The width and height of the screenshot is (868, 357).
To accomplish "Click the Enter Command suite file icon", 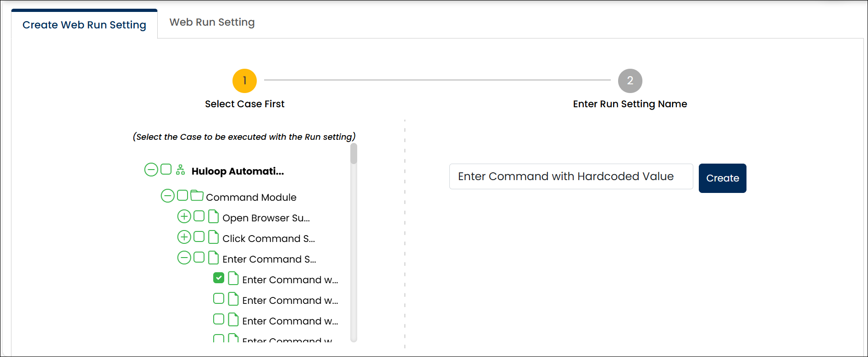I will 213,258.
